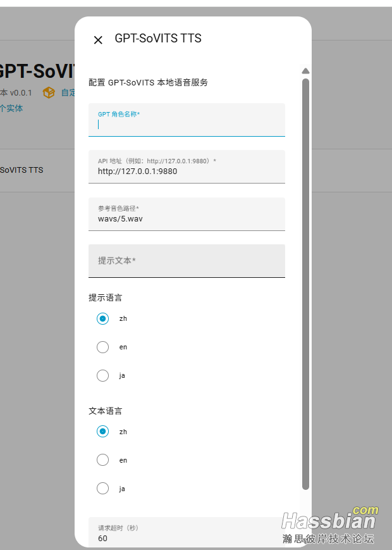Set 文本语言 to en
Image resolution: width=392 pixels, height=550 pixels.
[102, 460]
